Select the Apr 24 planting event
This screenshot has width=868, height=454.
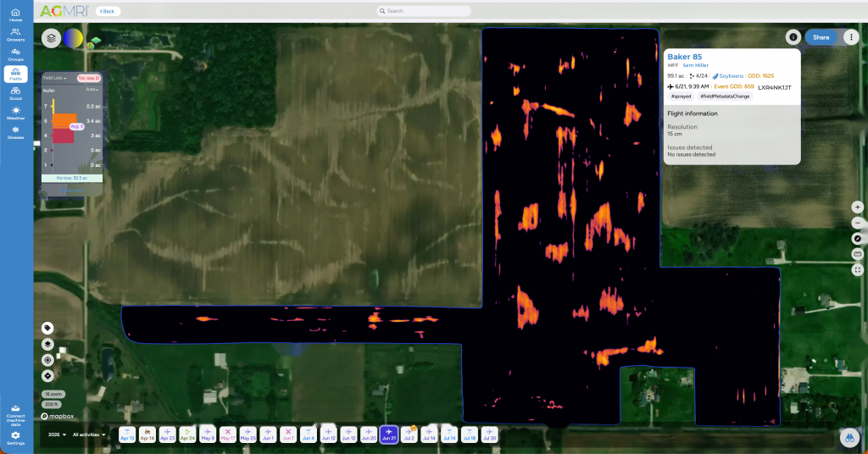click(187, 435)
